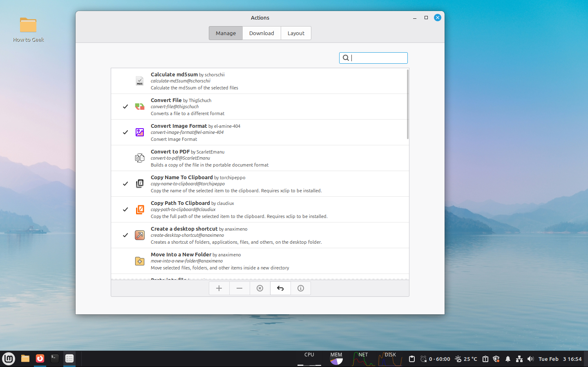Open the clipboard tray icon

point(412,359)
